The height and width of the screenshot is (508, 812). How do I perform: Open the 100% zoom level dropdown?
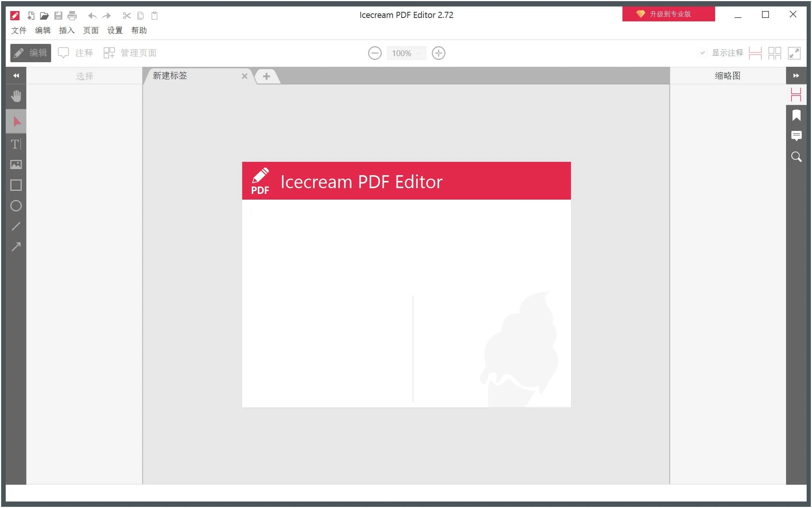[x=406, y=53]
